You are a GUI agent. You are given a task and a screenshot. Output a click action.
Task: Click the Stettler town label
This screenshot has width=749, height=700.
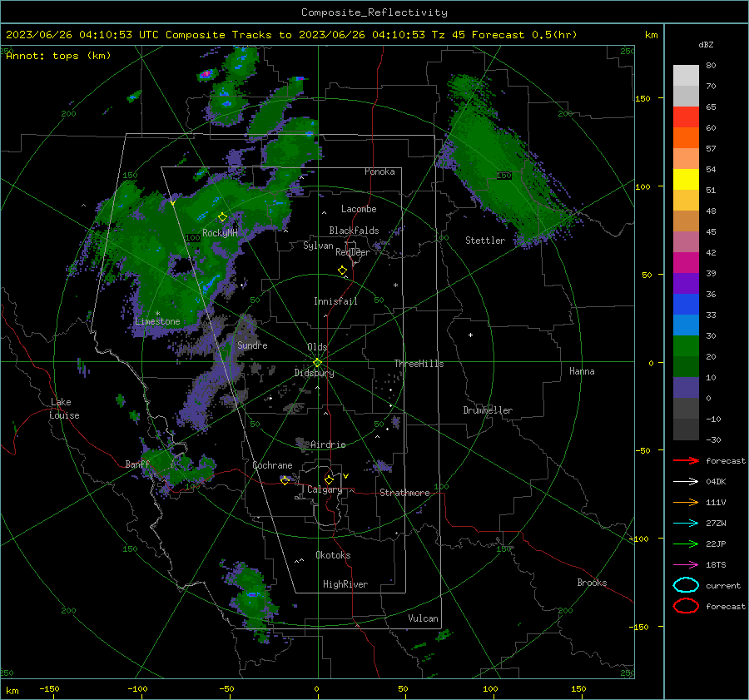(485, 241)
